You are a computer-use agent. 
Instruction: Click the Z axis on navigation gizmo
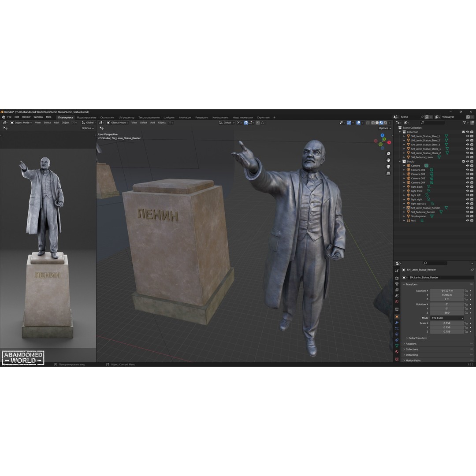tap(383, 135)
